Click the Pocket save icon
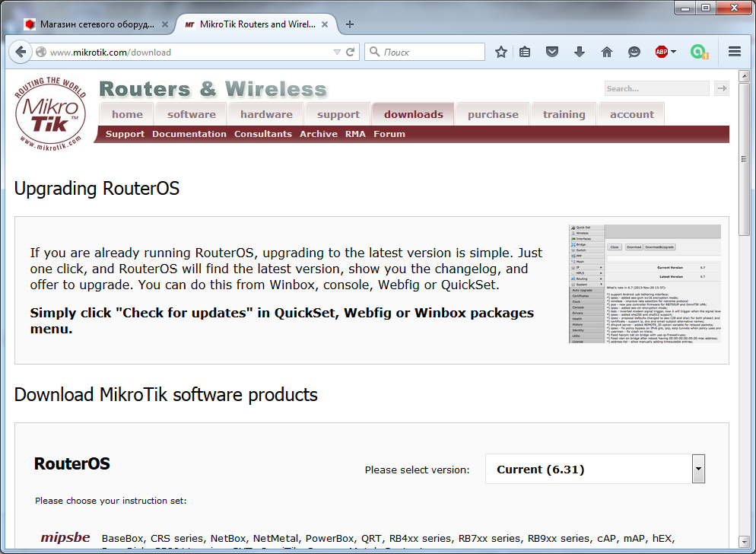Screen dimensions: 756x554 (x=553, y=52)
